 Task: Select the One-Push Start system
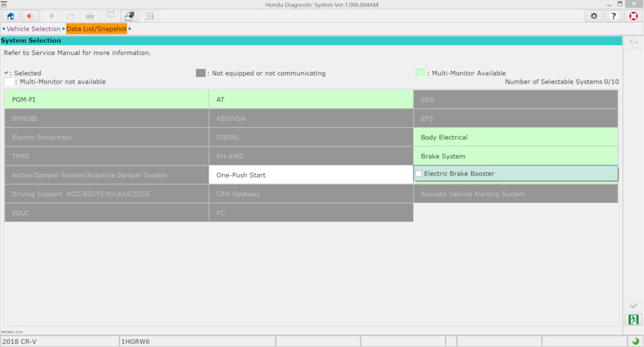[x=311, y=175]
